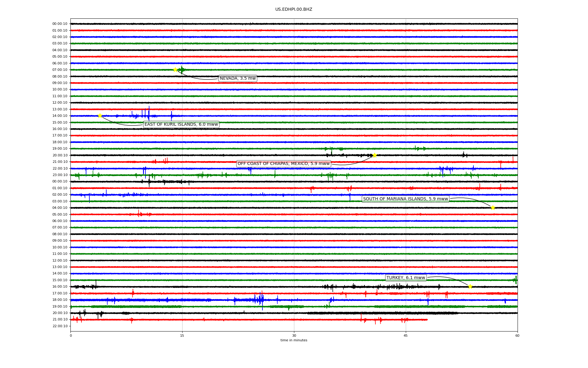
Task: Click the x-axis tick label 0
Action: point(71,335)
